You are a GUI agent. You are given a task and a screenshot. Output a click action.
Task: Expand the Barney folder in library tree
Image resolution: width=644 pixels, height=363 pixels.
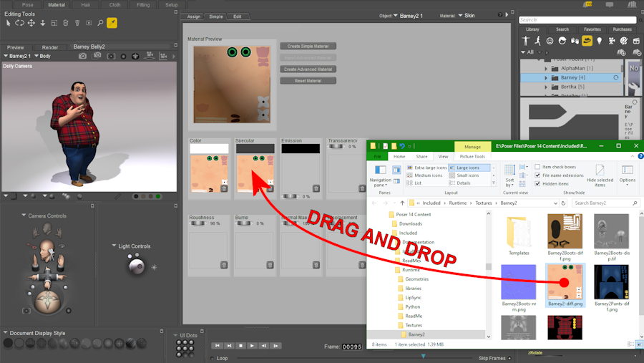pos(546,77)
